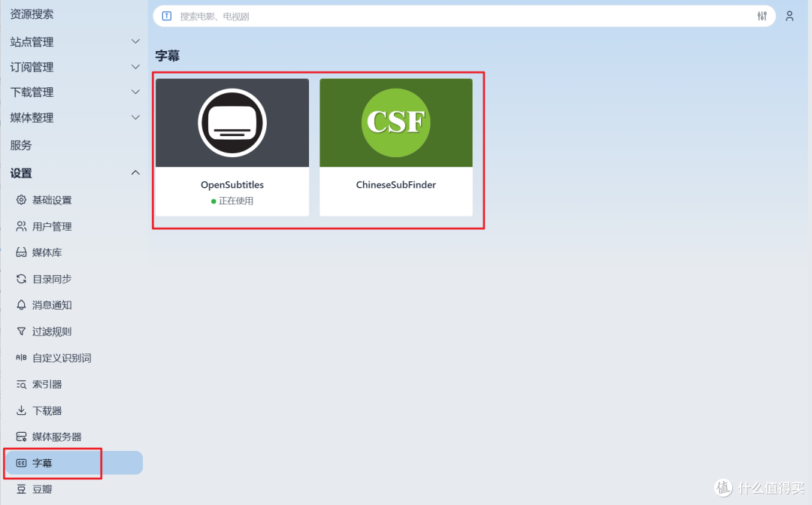Select the highlighted 字幕 settings entry
812x505 pixels.
tap(74, 463)
